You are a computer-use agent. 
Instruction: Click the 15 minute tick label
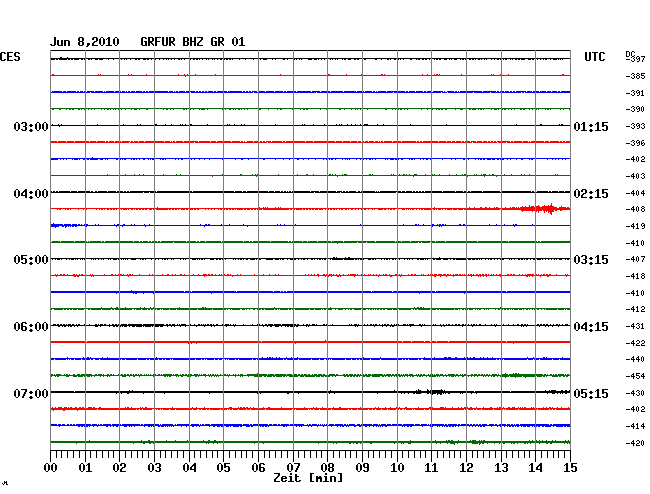coord(570,468)
